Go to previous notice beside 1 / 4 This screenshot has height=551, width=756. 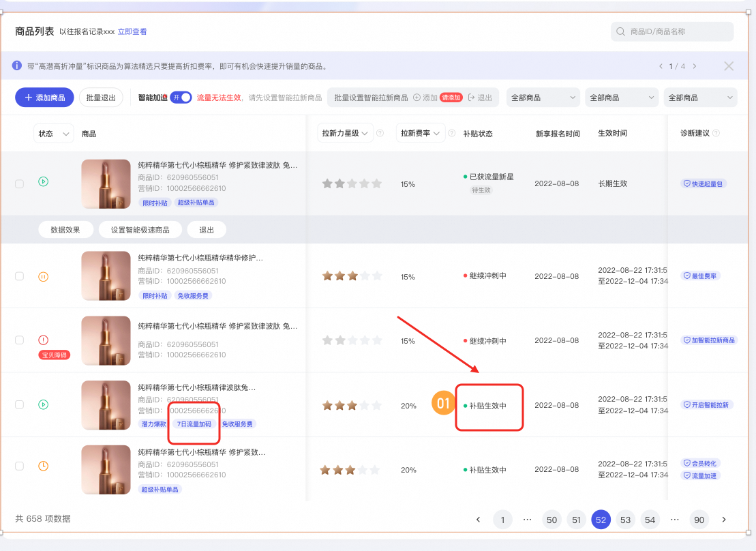pyautogui.click(x=661, y=66)
